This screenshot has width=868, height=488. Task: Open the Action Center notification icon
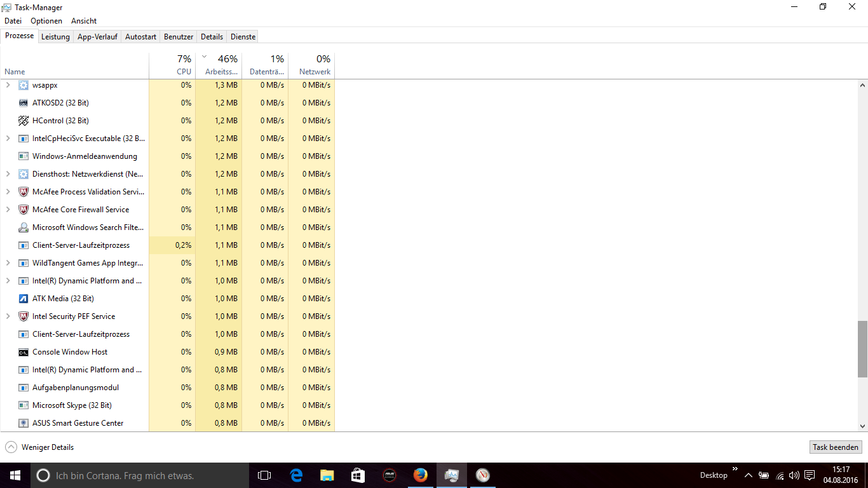(x=810, y=475)
